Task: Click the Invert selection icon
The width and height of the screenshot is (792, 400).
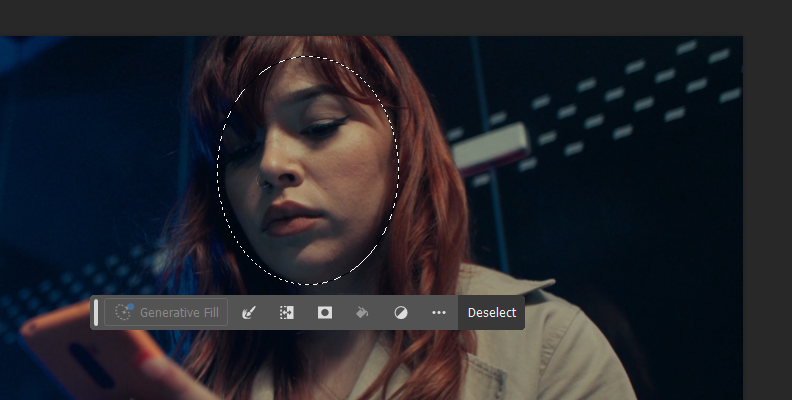Action: 287,312
